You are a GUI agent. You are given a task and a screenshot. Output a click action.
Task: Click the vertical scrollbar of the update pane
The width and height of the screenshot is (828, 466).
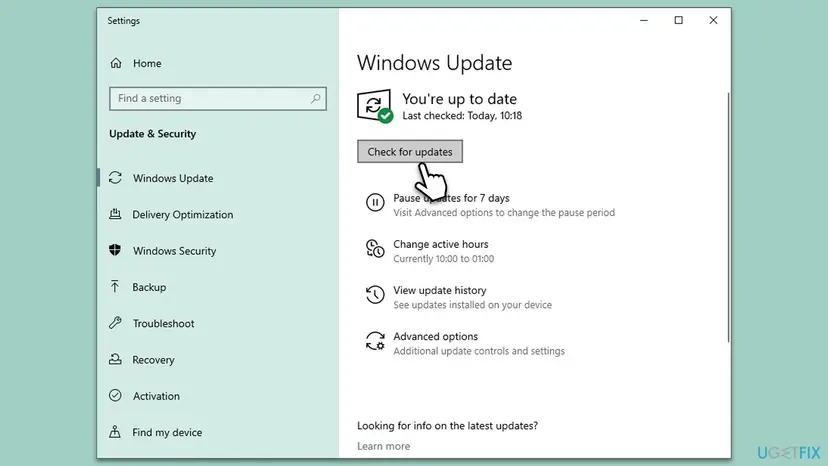click(x=728, y=217)
